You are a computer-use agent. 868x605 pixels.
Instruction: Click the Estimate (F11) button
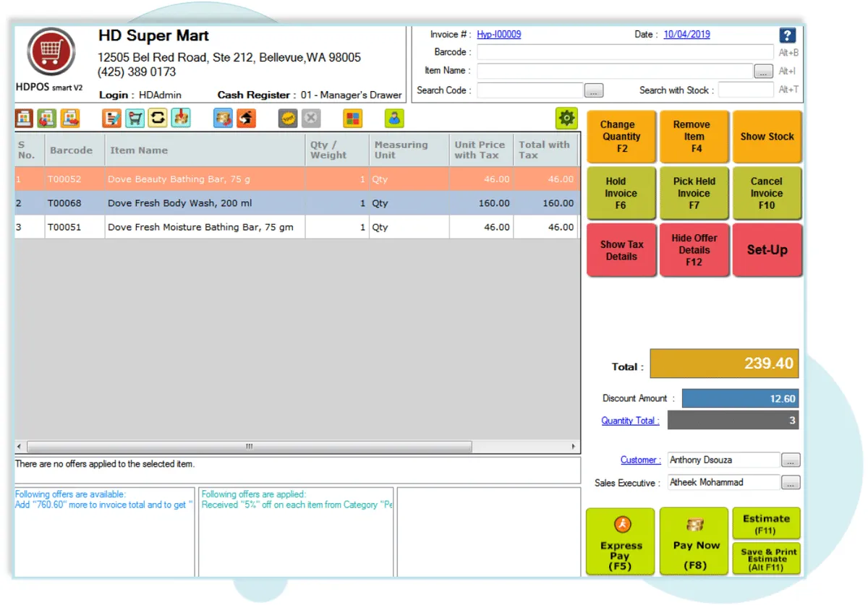click(767, 524)
